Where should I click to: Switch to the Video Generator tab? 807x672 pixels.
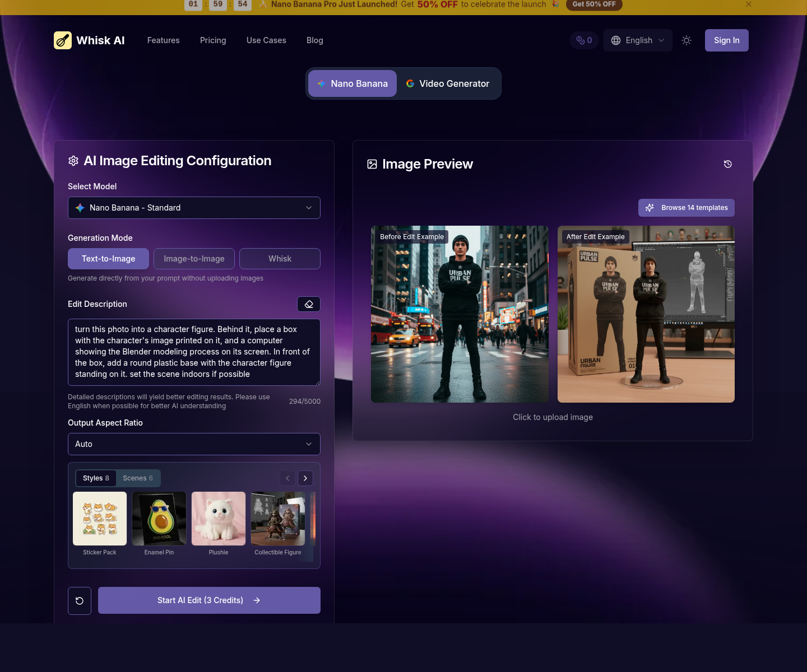[x=448, y=83]
